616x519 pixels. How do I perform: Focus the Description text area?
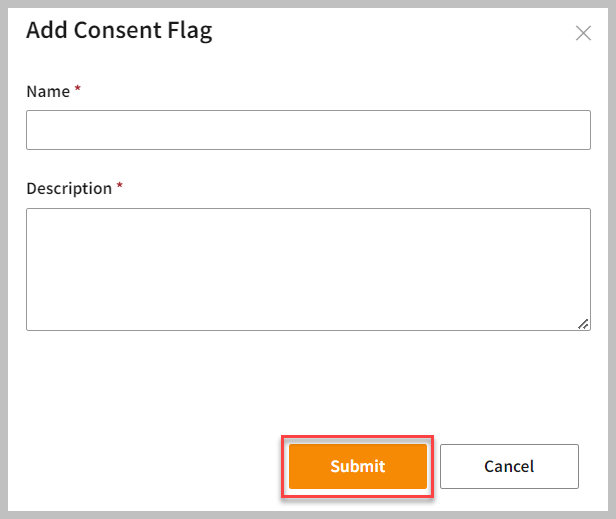[308, 268]
